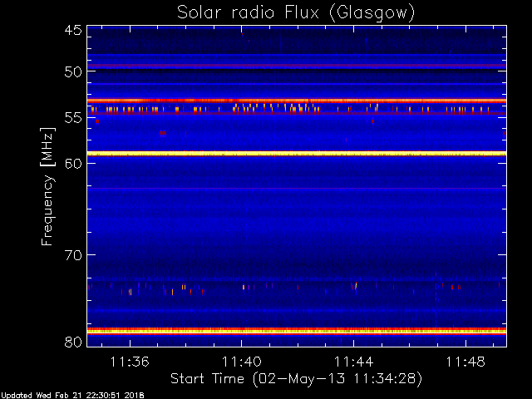Click the 'Start Time (02-May-13 11:34:28)' label
The width and height of the screenshot is (532, 399).
(296, 379)
